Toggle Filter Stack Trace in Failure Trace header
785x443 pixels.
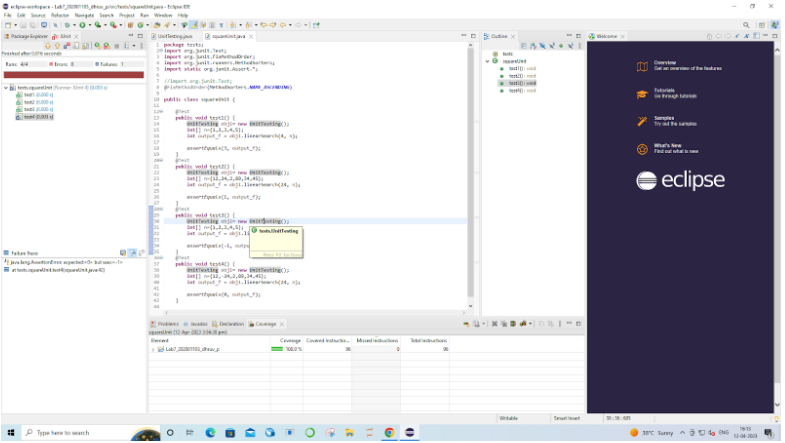coord(133,253)
